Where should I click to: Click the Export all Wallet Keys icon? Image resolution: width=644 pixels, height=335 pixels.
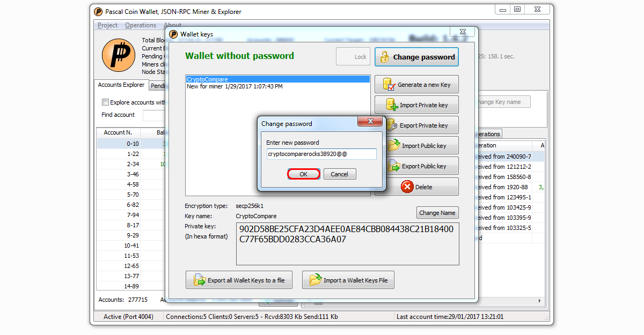[x=200, y=280]
